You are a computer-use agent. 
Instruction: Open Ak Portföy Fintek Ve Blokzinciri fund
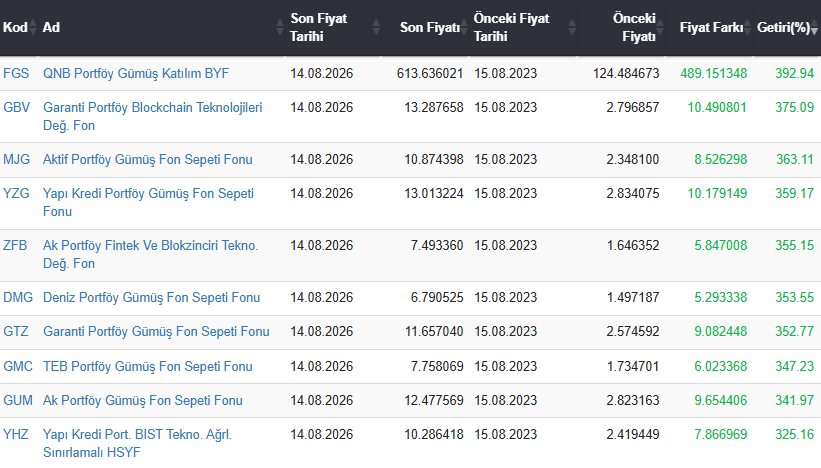coord(150,254)
